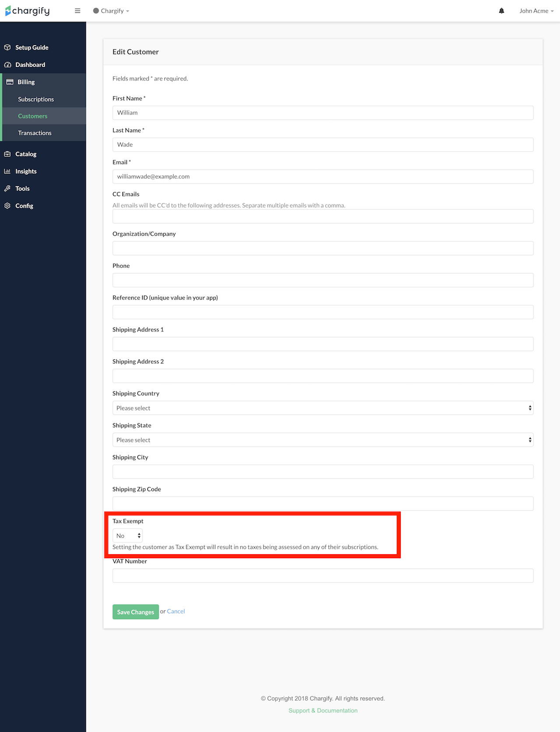Image resolution: width=560 pixels, height=732 pixels.
Task: Click the Dashboard gauge icon
Action: pos(7,65)
